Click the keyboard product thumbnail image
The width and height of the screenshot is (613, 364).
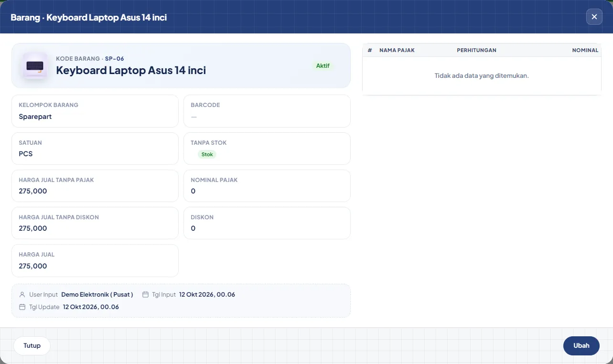[35, 65]
